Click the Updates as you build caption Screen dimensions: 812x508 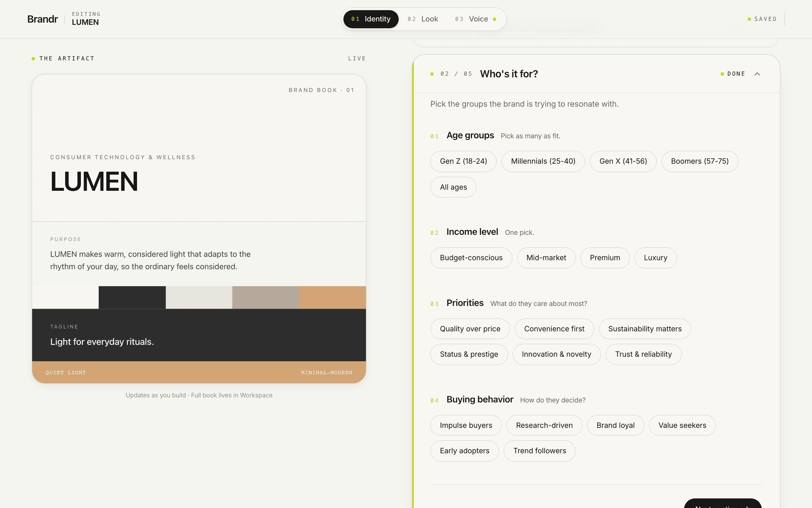click(x=199, y=395)
